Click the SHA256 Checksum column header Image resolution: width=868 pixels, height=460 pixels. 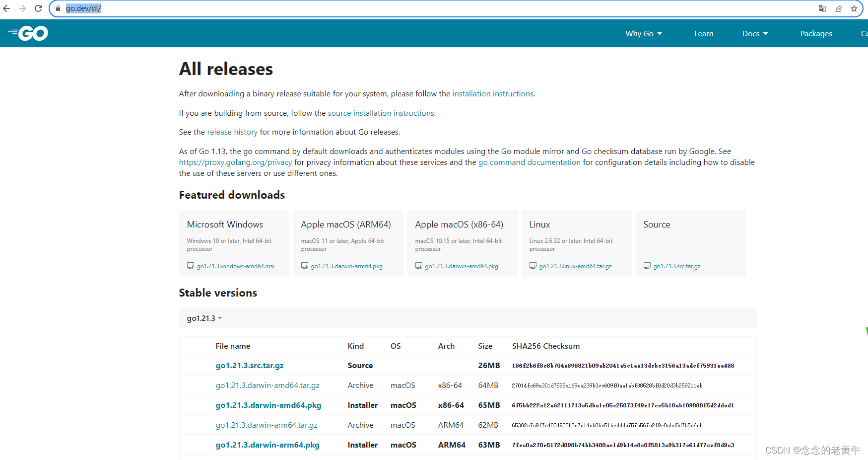point(546,346)
